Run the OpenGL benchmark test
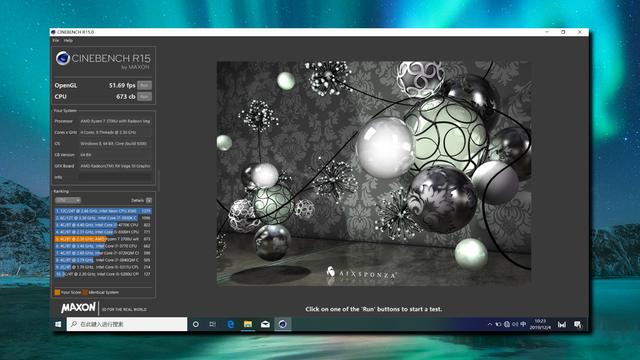Screen dimensions: 640x360 coord(144,85)
